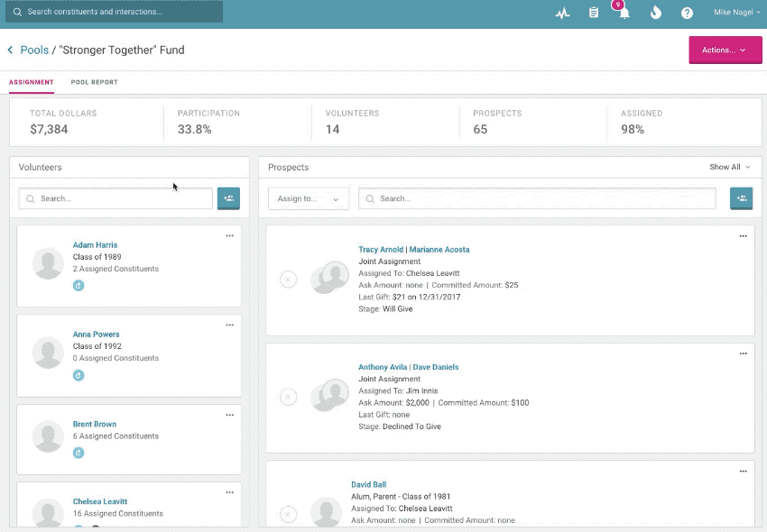
Task: Expand the Actions dropdown button
Action: coord(724,50)
